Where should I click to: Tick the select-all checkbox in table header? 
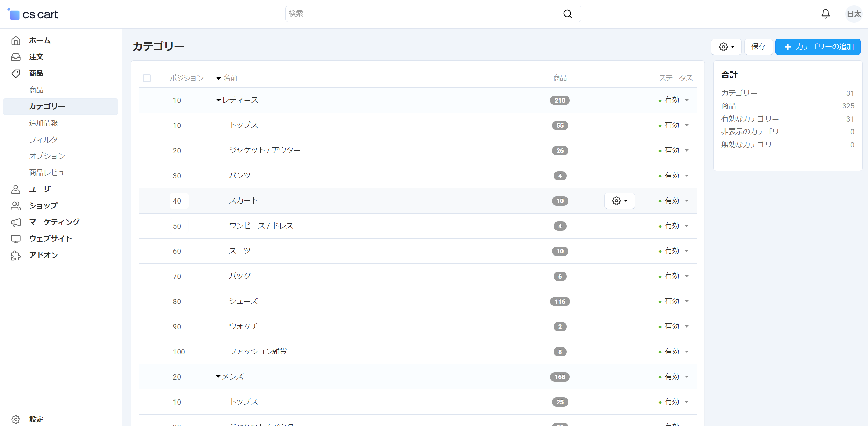coord(147,78)
